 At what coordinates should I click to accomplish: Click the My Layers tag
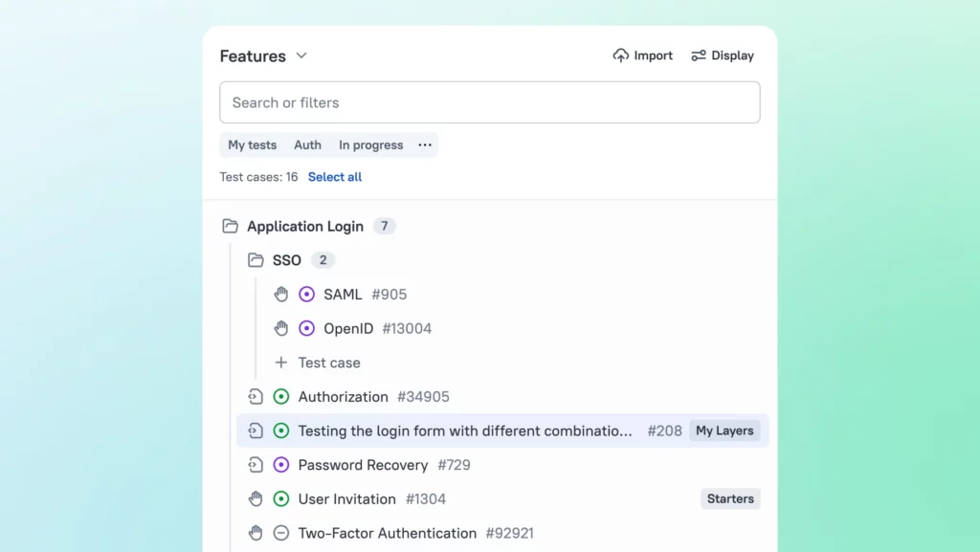pyautogui.click(x=724, y=431)
